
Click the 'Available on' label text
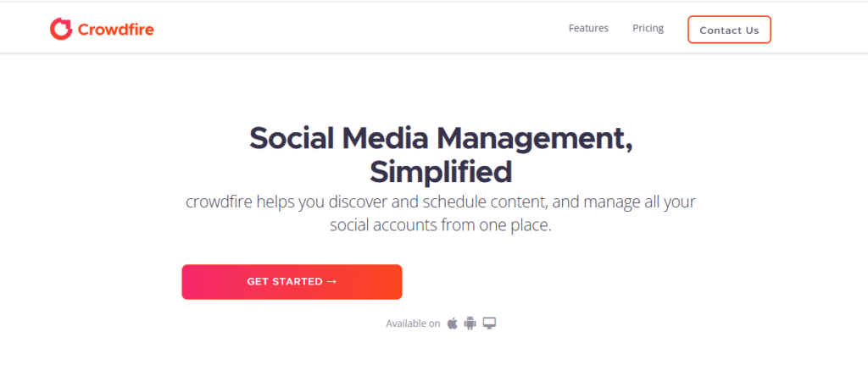click(x=413, y=324)
